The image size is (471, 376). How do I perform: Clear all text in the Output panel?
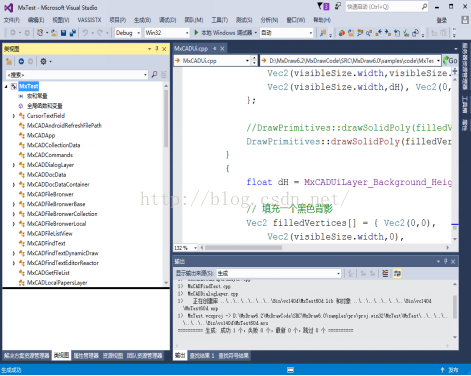point(385,274)
